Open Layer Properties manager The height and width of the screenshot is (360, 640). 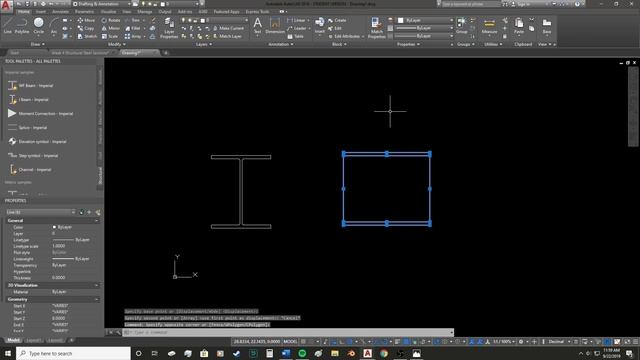169,28
